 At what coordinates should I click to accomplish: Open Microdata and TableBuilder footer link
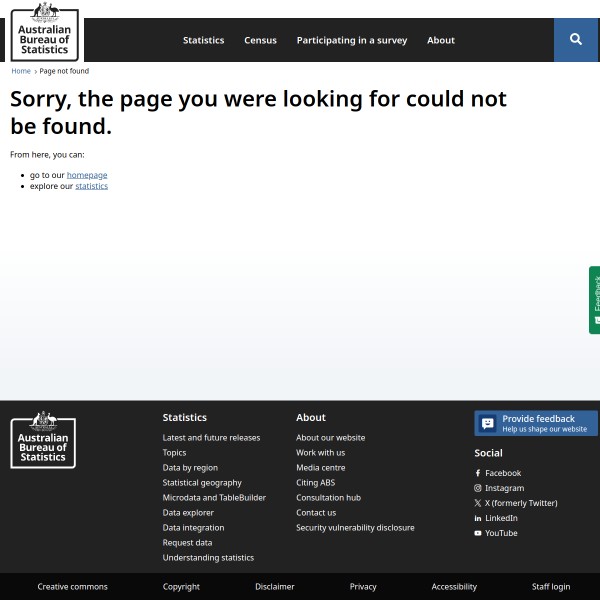214,497
